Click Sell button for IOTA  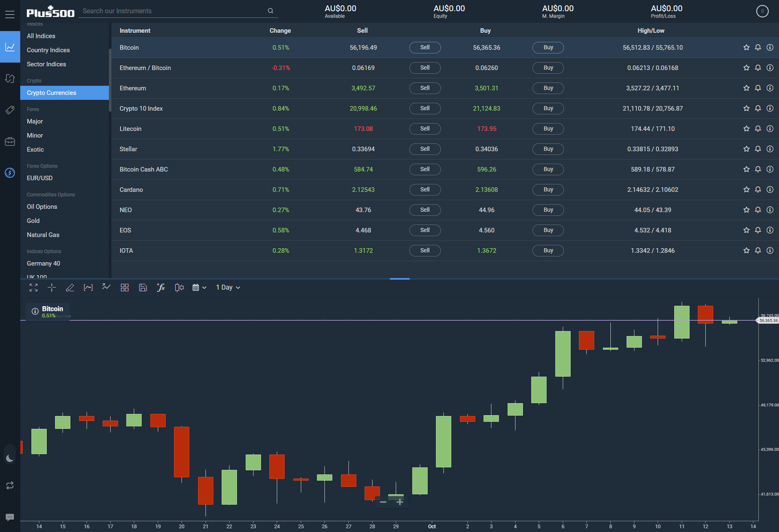[425, 250]
